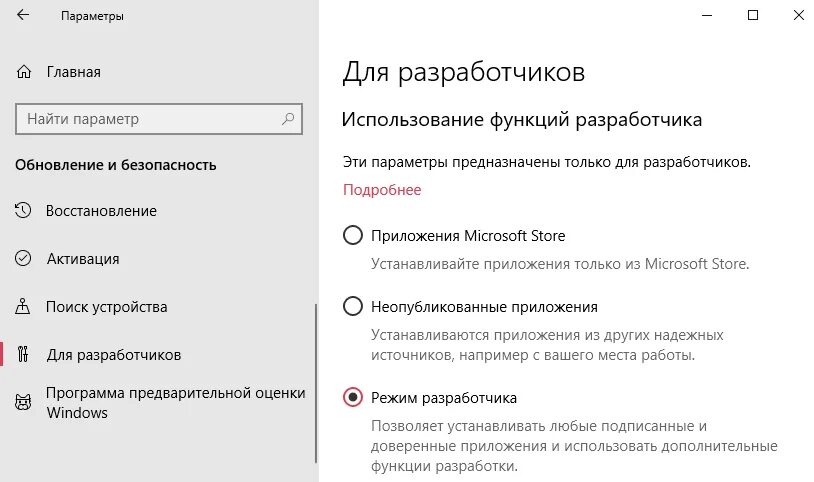The image size is (814, 482).
Task: Click the Подробнее link
Action: click(382, 190)
